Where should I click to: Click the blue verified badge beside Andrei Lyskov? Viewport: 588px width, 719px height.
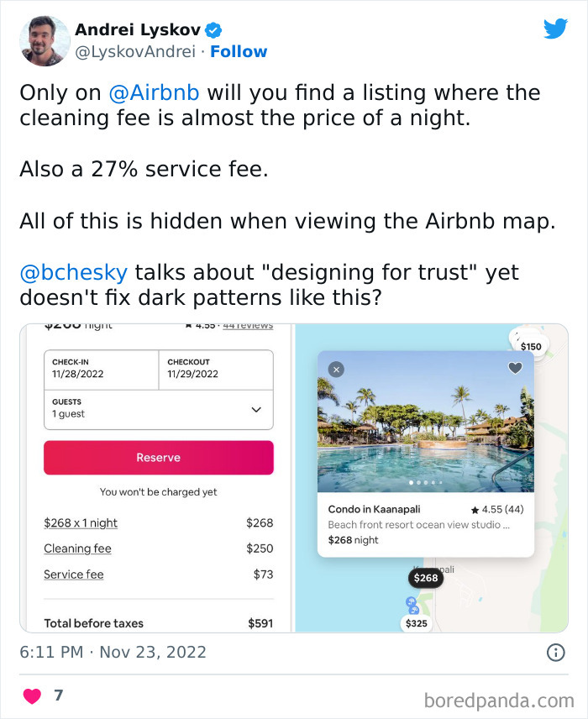pos(213,29)
